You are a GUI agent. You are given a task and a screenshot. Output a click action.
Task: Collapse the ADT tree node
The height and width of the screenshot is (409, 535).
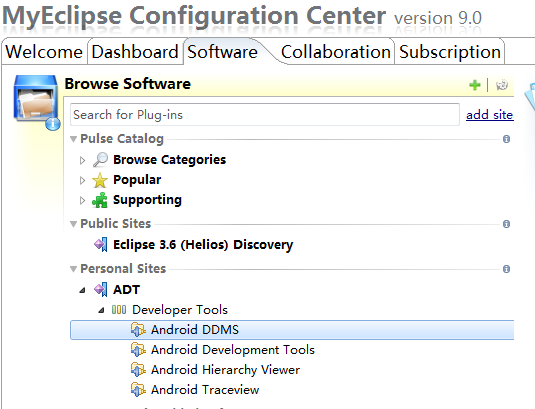(x=82, y=290)
